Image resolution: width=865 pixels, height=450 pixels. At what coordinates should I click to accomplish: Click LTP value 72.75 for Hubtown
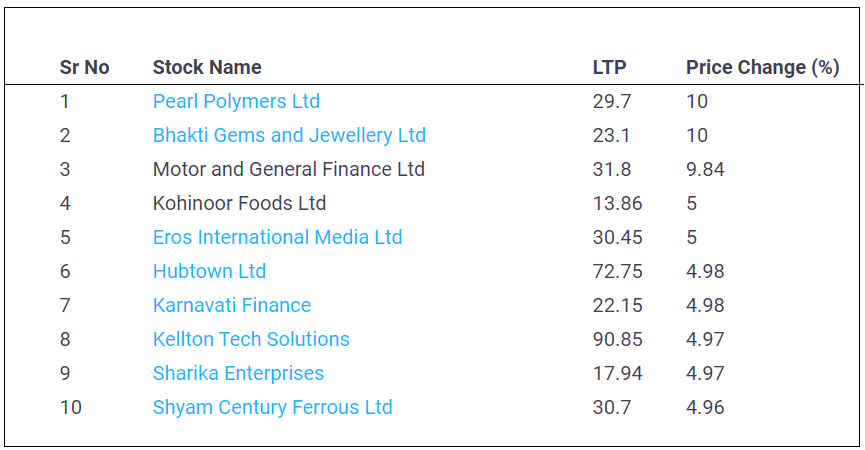click(x=617, y=271)
